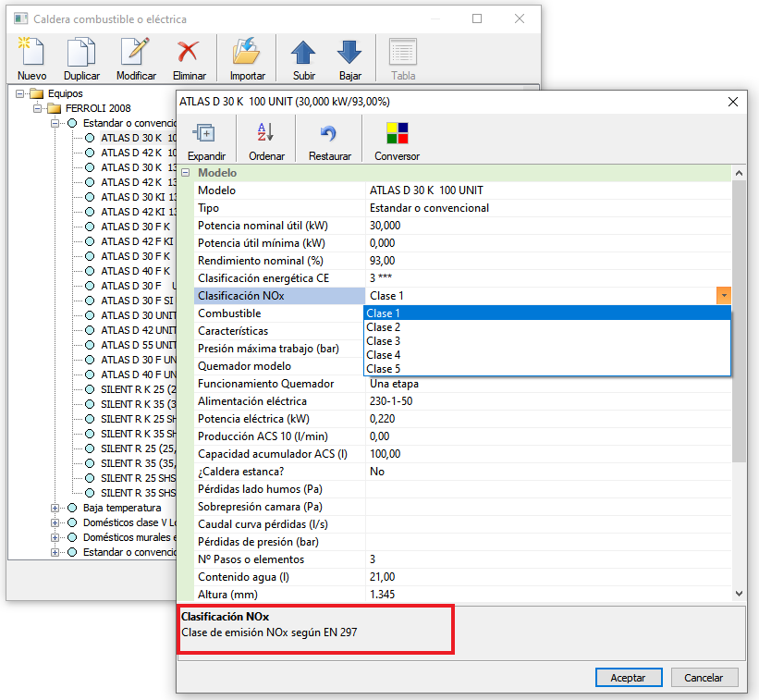The height and width of the screenshot is (700, 759).
Task: Click the Restaurar undo icon
Action: click(x=329, y=132)
